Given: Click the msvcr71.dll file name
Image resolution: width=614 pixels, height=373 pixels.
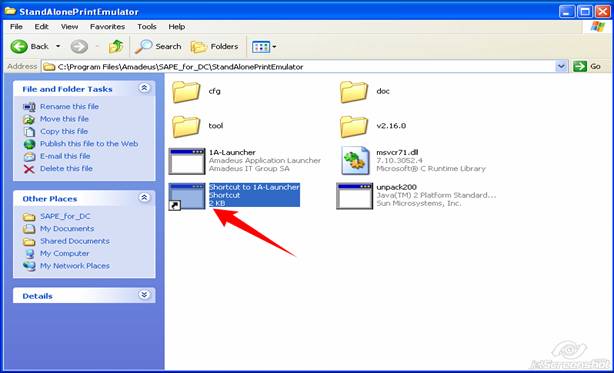Looking at the screenshot, I should (397, 152).
